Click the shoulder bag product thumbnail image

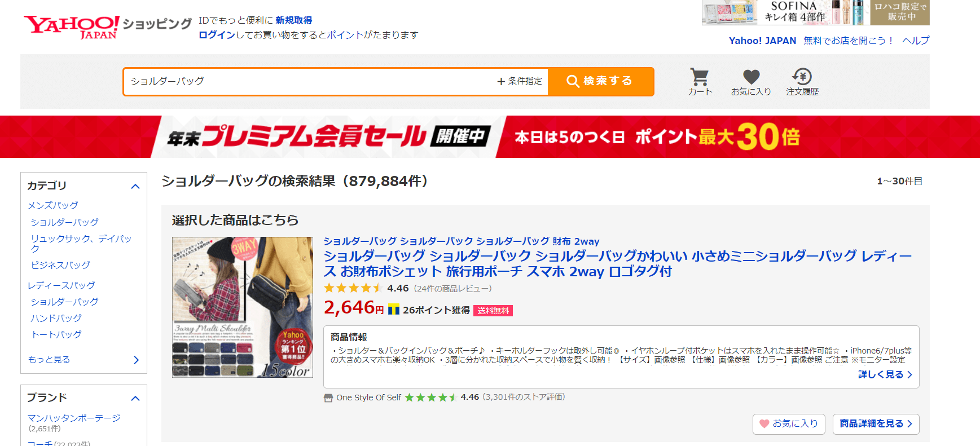pos(243,307)
